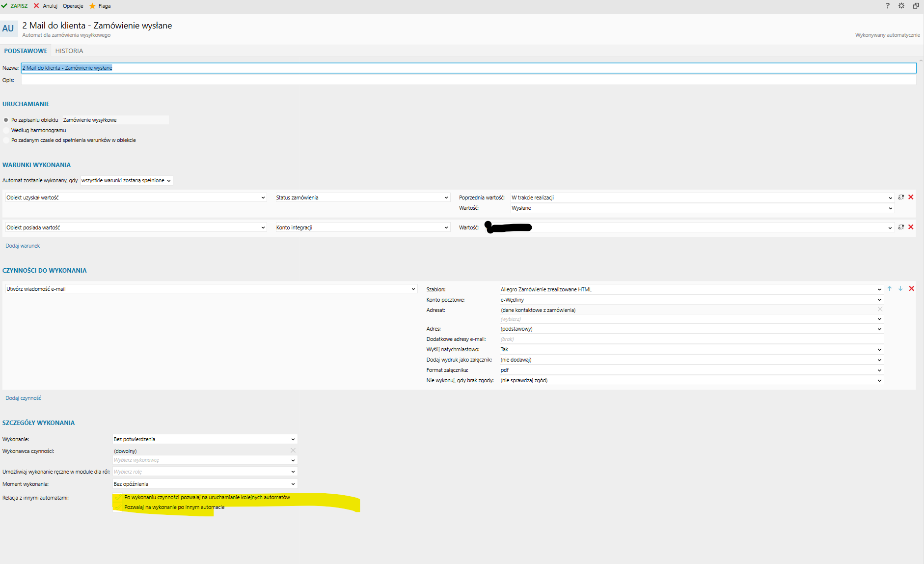Select the Według harmonogramu radio option

[x=6, y=130]
